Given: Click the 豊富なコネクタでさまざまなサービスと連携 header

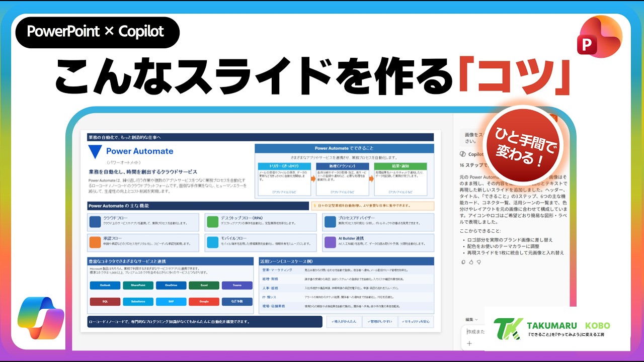Looking at the screenshot, I should (x=171, y=261).
